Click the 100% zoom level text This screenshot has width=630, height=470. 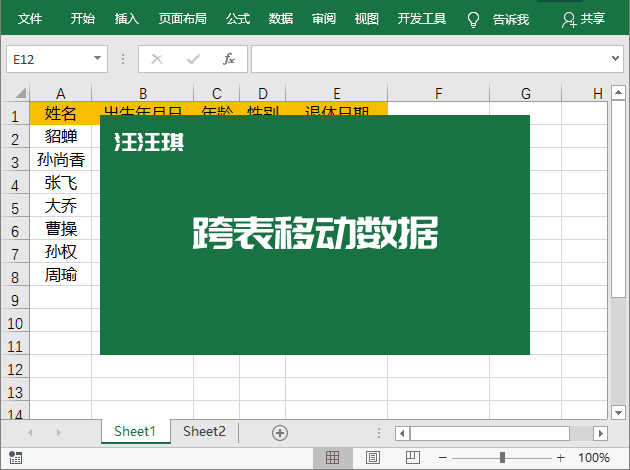click(x=593, y=458)
